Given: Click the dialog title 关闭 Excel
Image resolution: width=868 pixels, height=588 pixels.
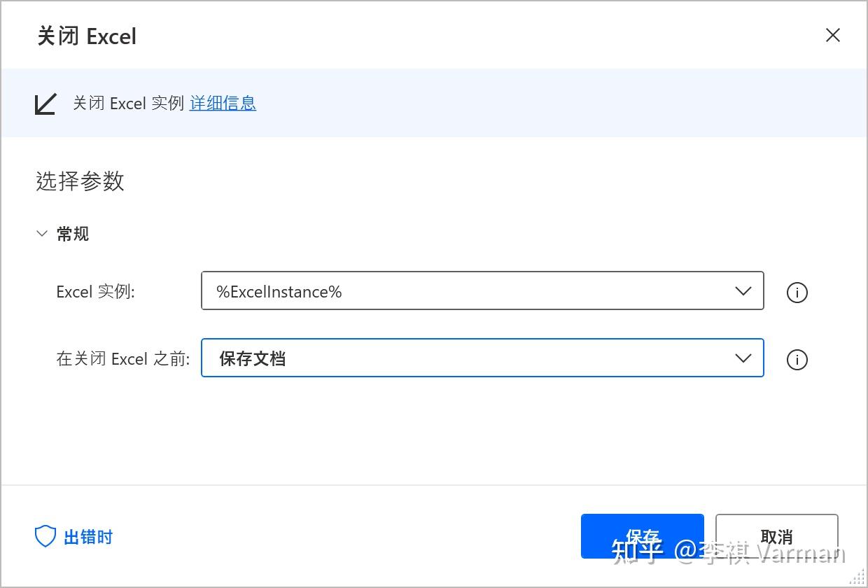Looking at the screenshot, I should [86, 36].
